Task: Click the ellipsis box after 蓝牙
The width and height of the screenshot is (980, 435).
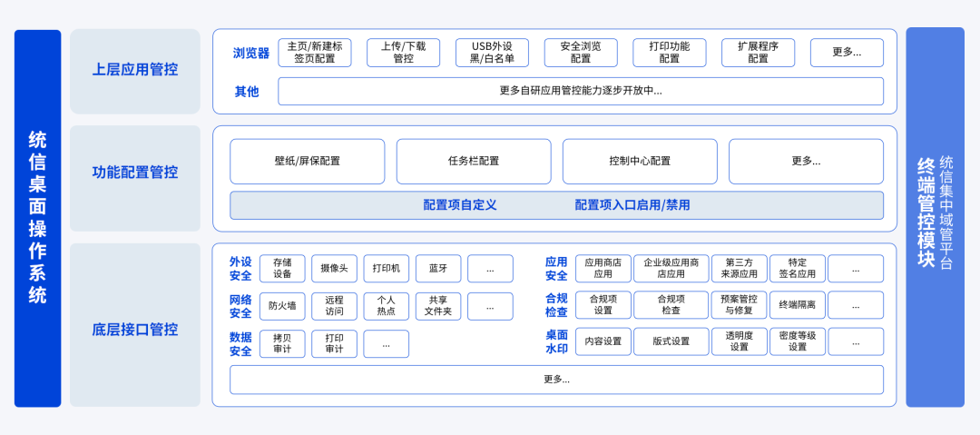Action: pos(490,269)
